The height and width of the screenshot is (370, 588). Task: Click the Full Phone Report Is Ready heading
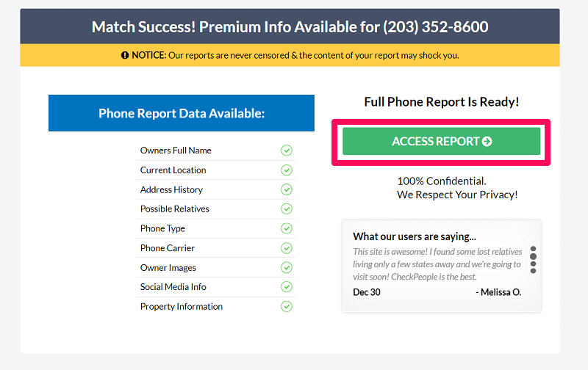(x=441, y=102)
